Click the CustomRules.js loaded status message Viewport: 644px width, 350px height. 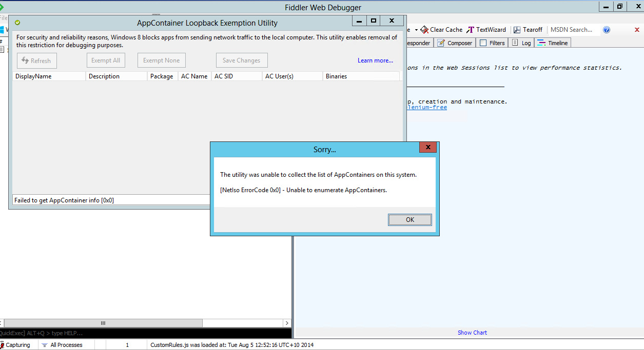[232, 345]
